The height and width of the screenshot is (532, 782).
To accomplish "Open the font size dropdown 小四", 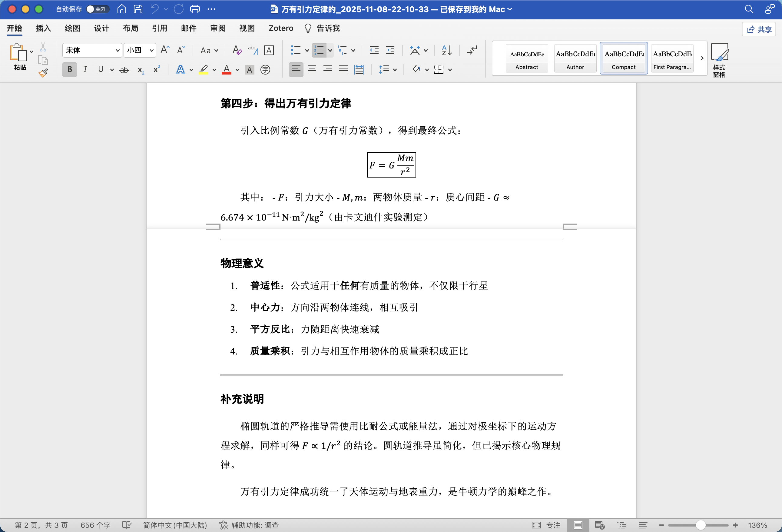I will pyautogui.click(x=151, y=51).
